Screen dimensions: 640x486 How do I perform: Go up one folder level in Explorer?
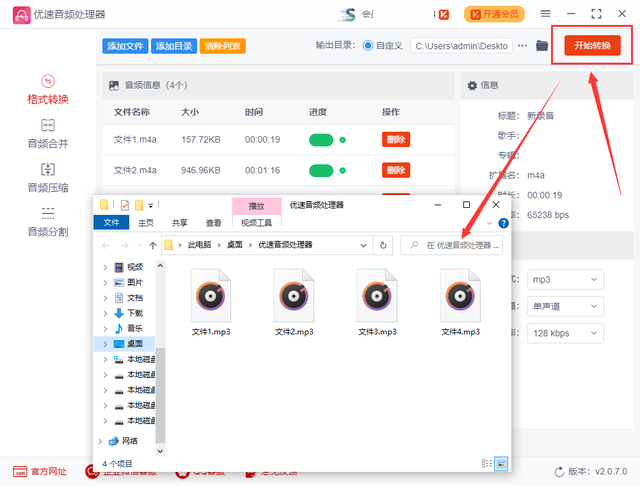pos(152,245)
